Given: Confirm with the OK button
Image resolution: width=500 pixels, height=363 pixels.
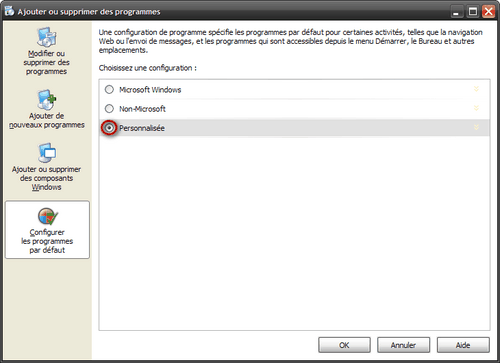Looking at the screenshot, I should point(344,345).
